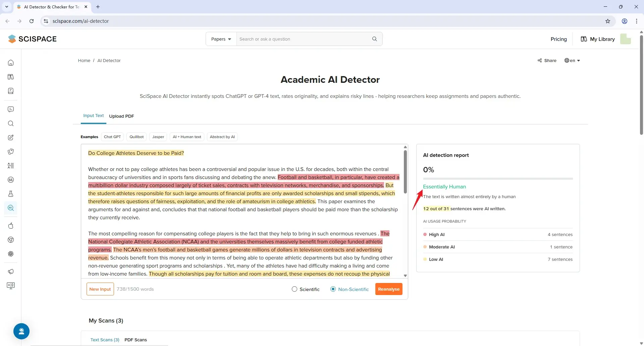
Task: Open the ChatGPT logo sidebar icon
Action: click(11, 254)
